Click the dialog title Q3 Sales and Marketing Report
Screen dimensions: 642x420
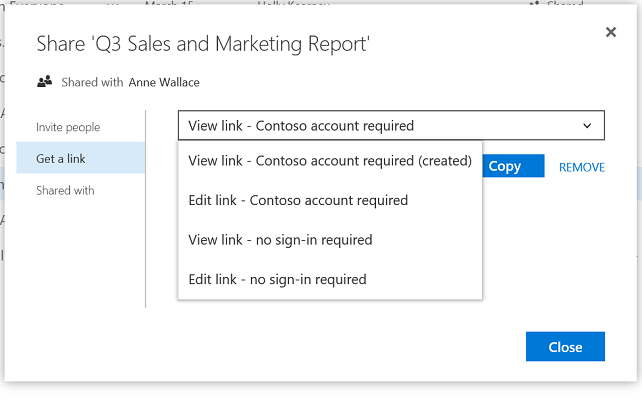(203, 43)
